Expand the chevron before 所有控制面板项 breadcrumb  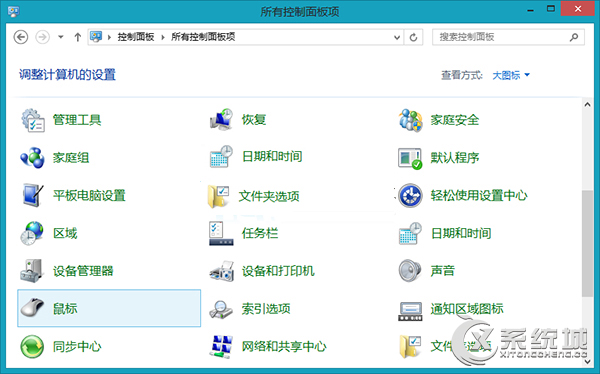click(x=163, y=37)
